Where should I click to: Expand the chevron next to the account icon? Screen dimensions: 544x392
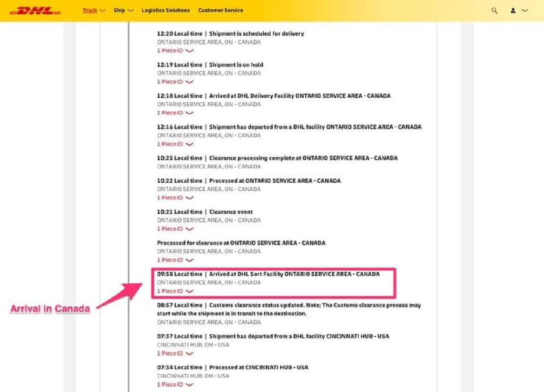[525, 11]
